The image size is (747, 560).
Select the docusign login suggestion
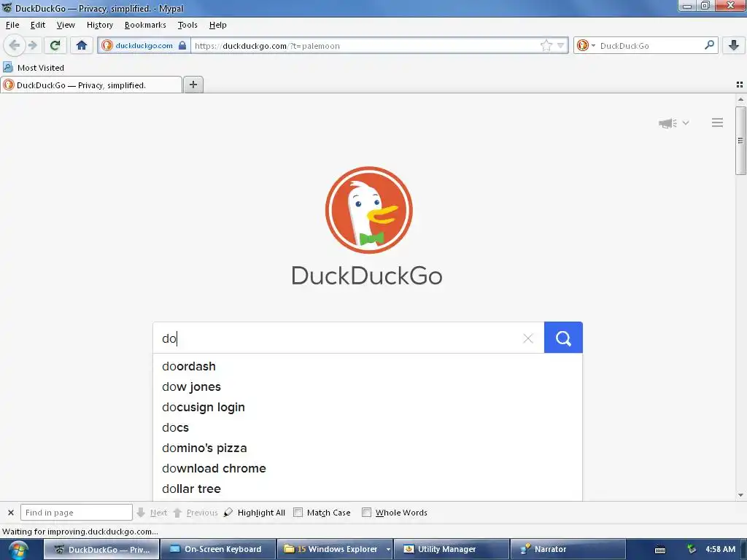[368, 407]
